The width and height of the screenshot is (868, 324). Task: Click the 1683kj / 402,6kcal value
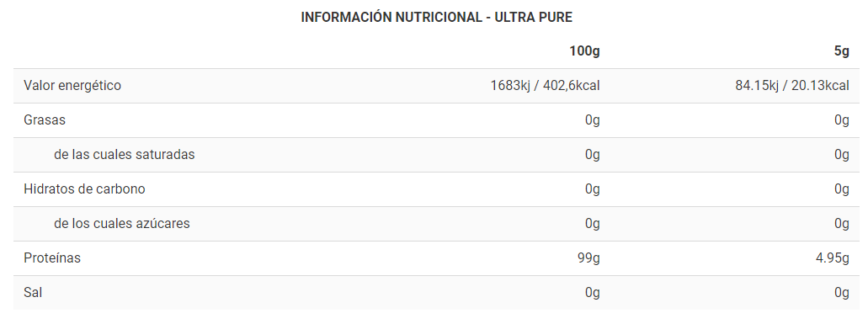coord(545,86)
